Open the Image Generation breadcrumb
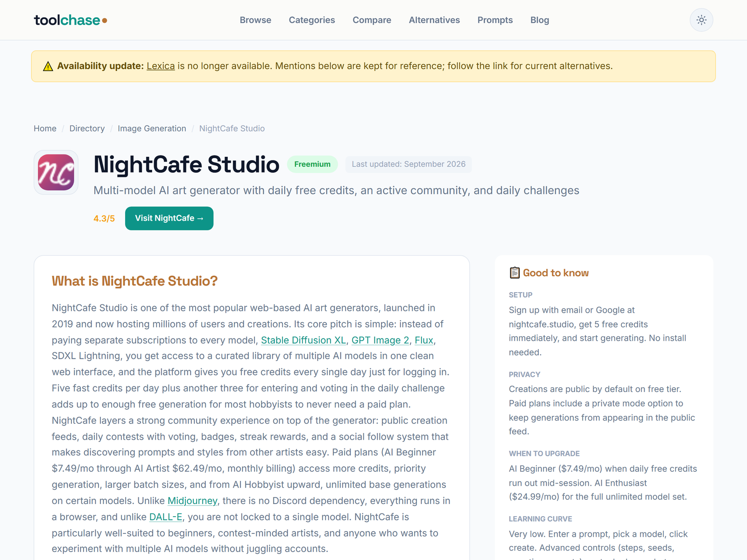The width and height of the screenshot is (747, 560). 152,128
